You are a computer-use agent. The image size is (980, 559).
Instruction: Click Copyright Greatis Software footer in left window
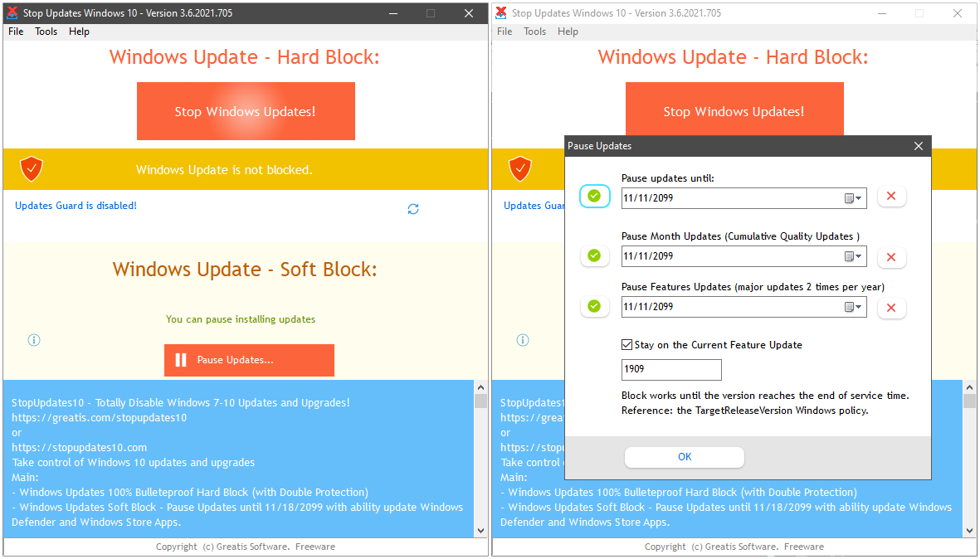tap(246, 547)
